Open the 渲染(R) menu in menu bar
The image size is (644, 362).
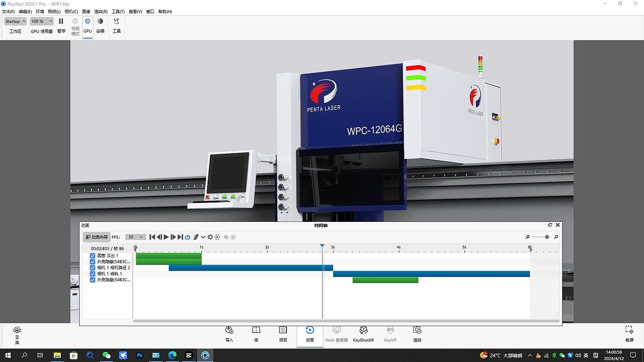(101, 11)
